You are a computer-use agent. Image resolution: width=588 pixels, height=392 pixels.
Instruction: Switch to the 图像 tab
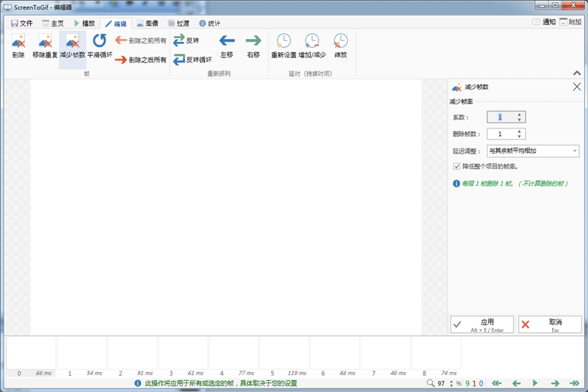[x=147, y=23]
